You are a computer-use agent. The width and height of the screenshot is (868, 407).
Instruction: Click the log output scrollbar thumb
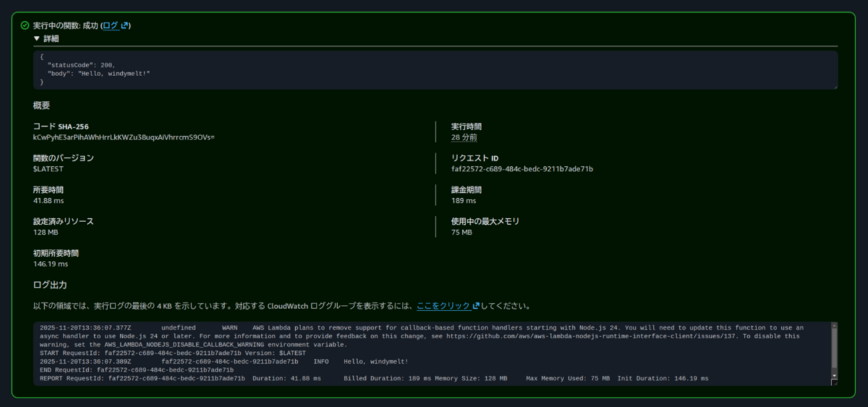[x=834, y=349]
